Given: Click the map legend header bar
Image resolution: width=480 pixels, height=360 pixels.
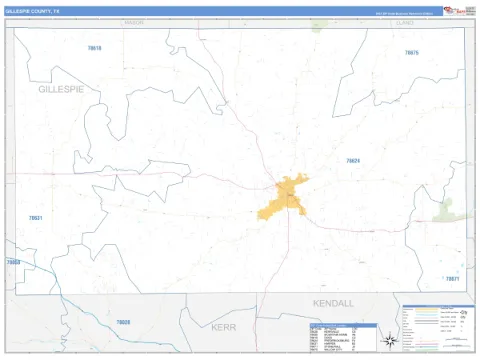Looking at the screenshot, I should pyautogui.click(x=438, y=306).
